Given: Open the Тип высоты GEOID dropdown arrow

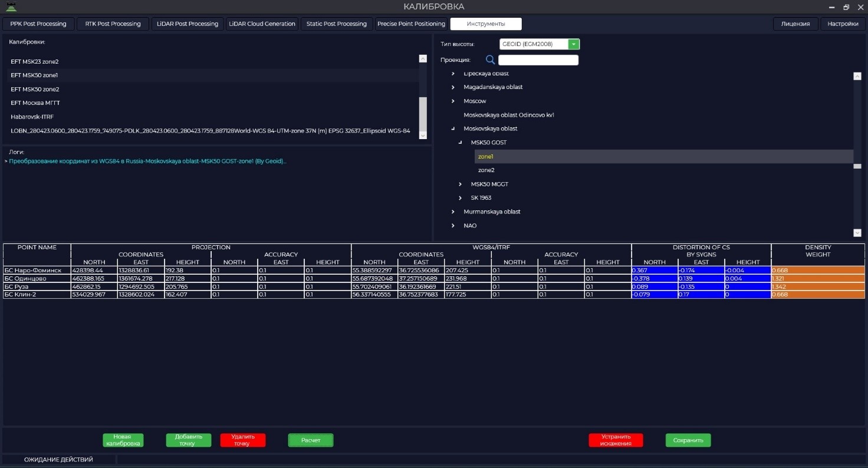Looking at the screenshot, I should (x=574, y=44).
